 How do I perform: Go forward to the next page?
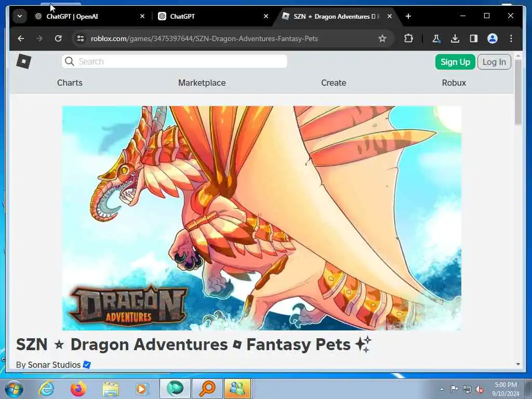[39, 38]
